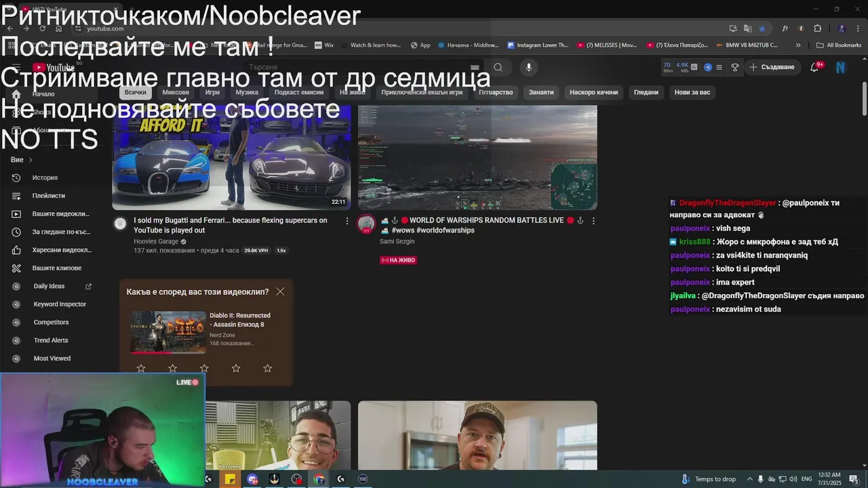Viewport: 868px width, 488px height.
Task: Rate the Diablo II video one star
Action: (141, 368)
